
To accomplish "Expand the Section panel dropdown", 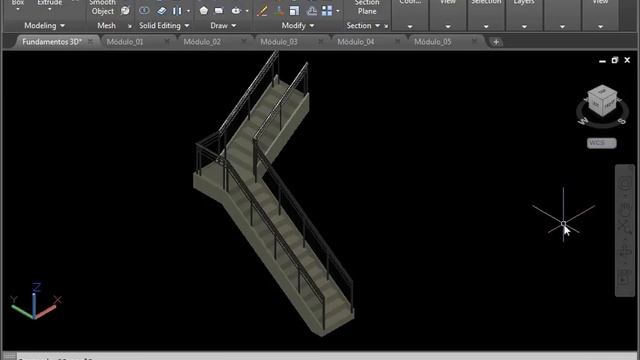I will click(378, 26).
